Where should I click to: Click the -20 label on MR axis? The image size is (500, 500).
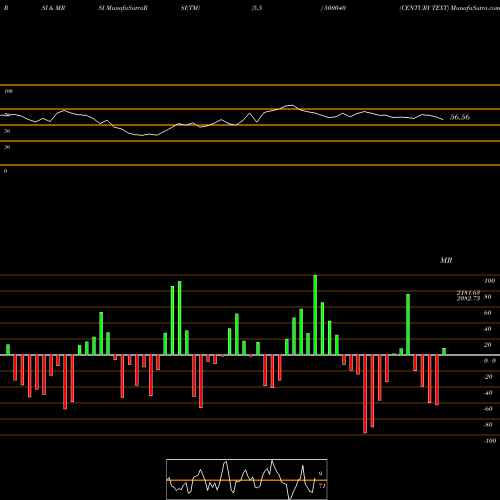(x=488, y=377)
